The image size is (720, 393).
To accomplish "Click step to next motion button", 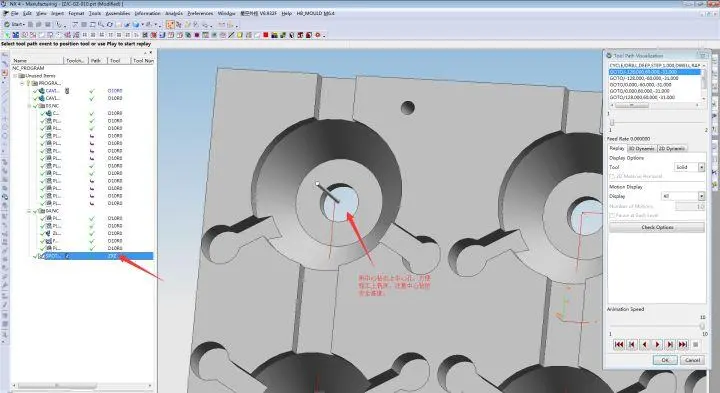I will pos(670,344).
